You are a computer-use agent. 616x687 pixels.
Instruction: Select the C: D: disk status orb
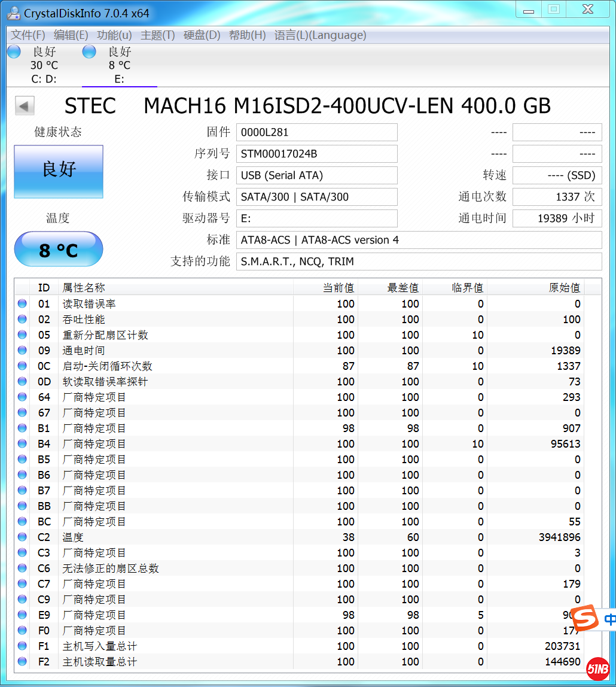14,52
